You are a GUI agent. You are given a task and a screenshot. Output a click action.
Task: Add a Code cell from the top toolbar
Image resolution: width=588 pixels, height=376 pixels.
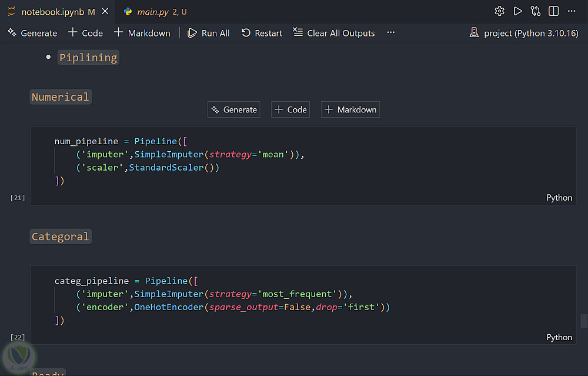(86, 33)
